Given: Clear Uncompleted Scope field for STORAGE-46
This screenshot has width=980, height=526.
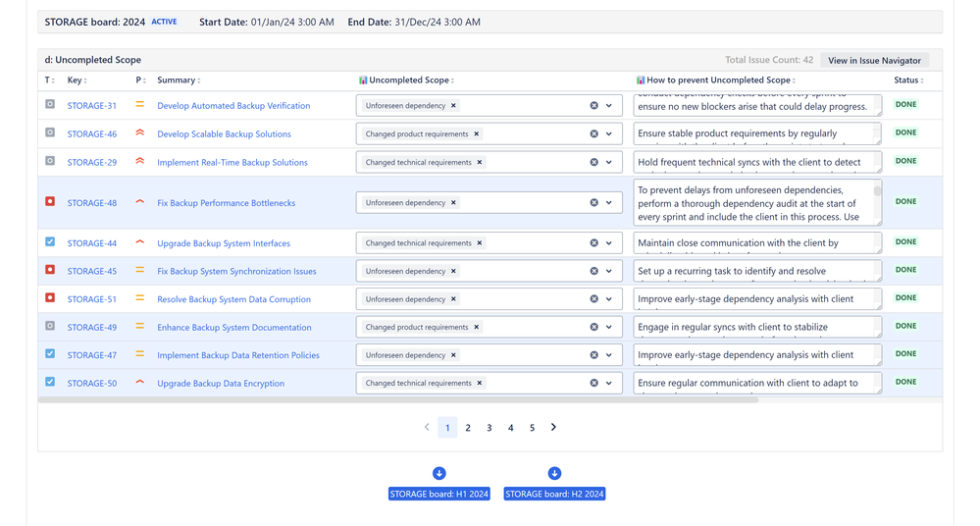Looking at the screenshot, I should click(x=593, y=133).
